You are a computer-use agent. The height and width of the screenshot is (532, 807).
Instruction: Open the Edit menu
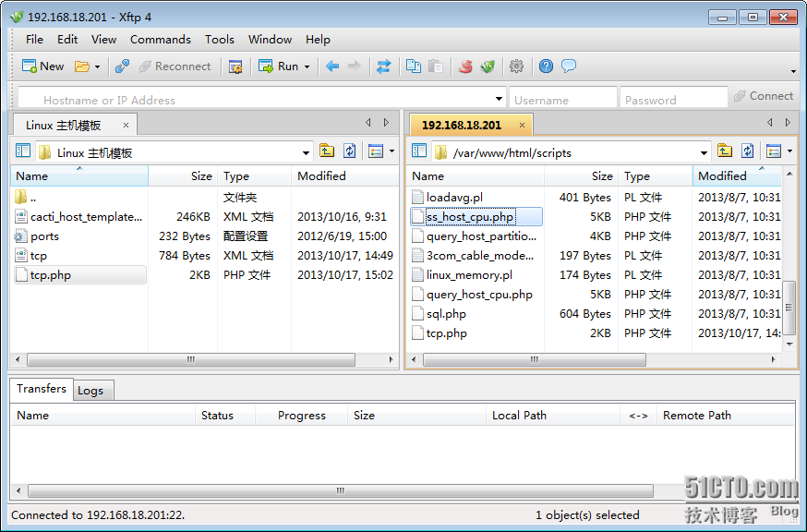(x=67, y=40)
